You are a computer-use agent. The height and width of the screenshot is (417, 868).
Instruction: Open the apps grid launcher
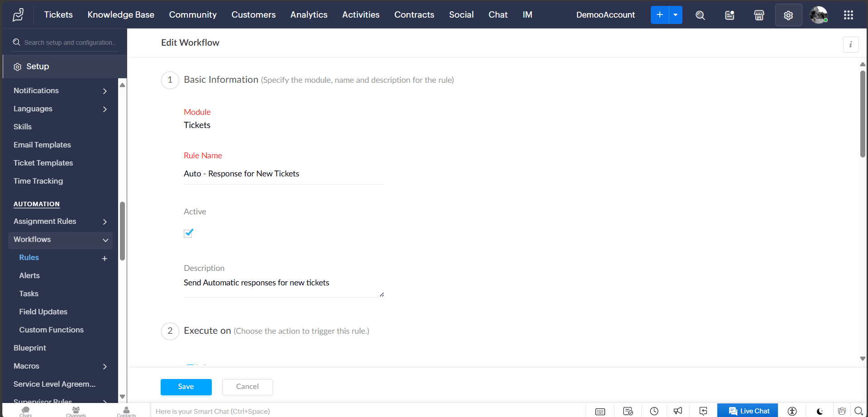click(849, 15)
